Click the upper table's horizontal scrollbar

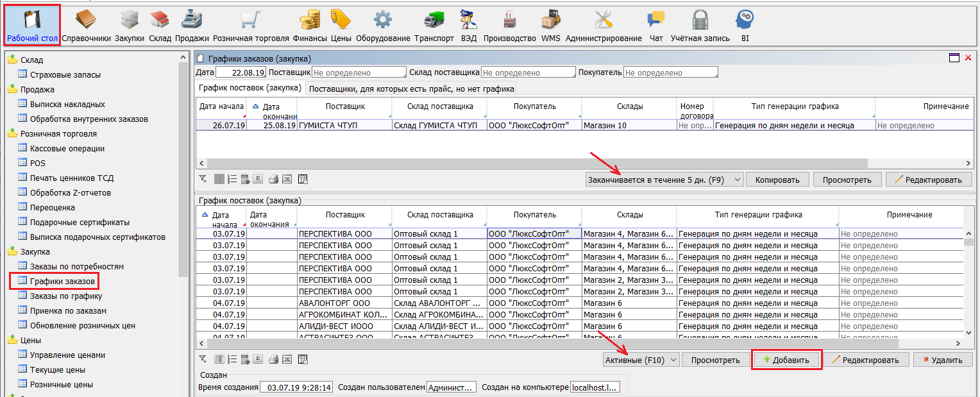(x=532, y=164)
